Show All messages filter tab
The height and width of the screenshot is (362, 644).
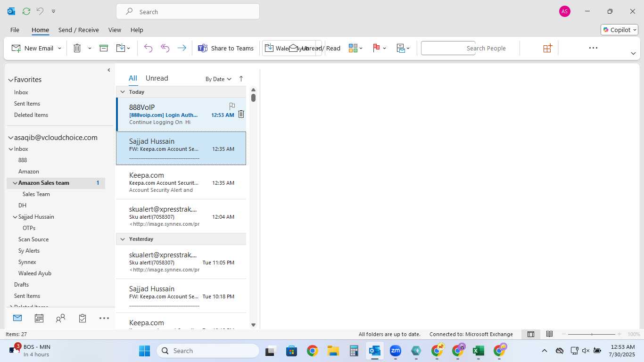[x=133, y=78]
